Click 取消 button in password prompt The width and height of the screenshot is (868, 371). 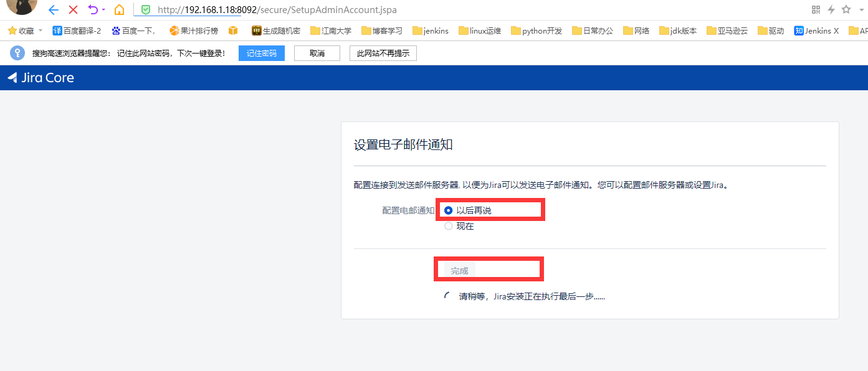point(317,54)
